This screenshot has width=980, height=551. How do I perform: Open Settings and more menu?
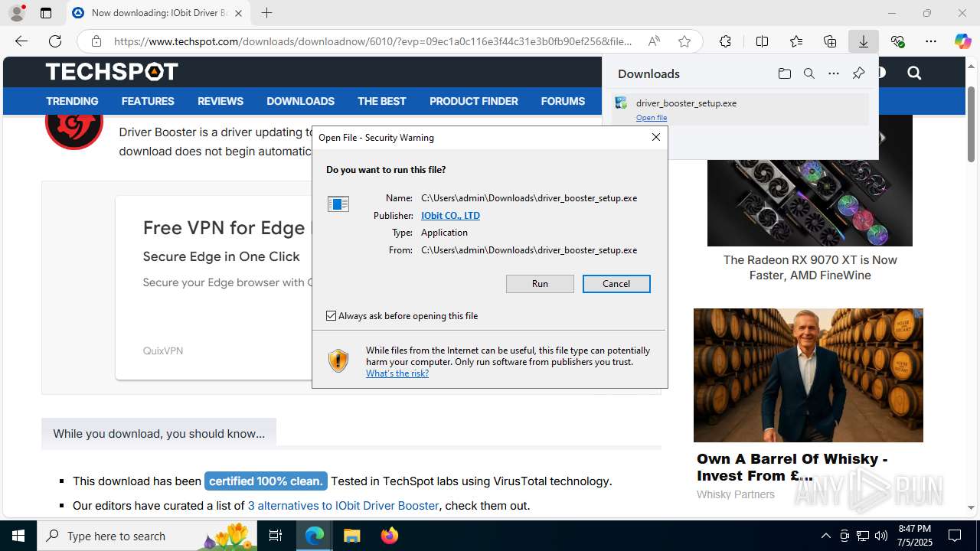coord(931,41)
